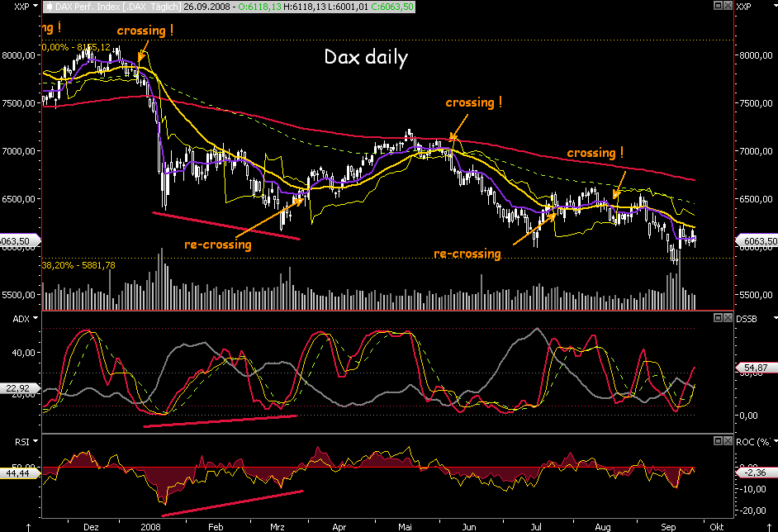Screen dimensions: 778x532
Task: Maximize the RSI indicator panel
Action: coord(718,440)
